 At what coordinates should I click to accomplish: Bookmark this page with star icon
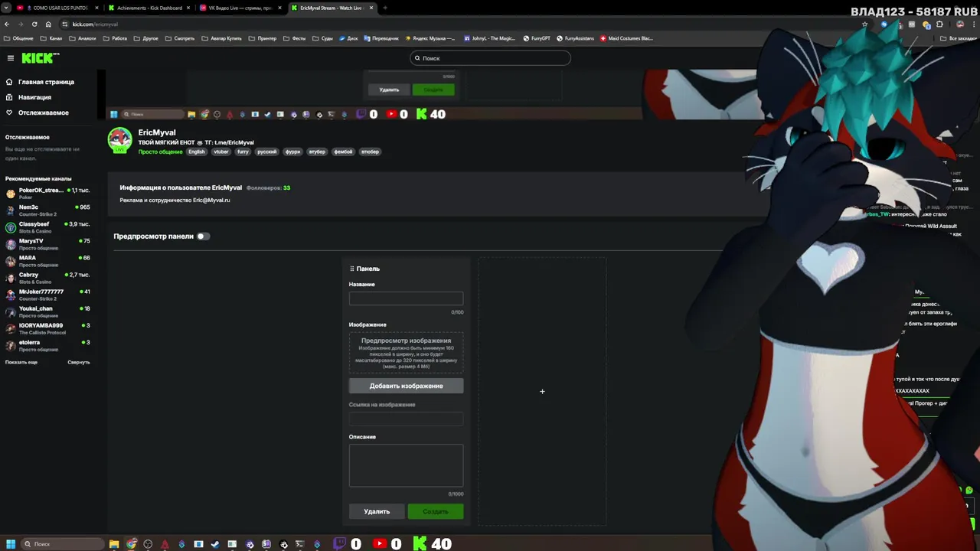pyautogui.click(x=864, y=24)
